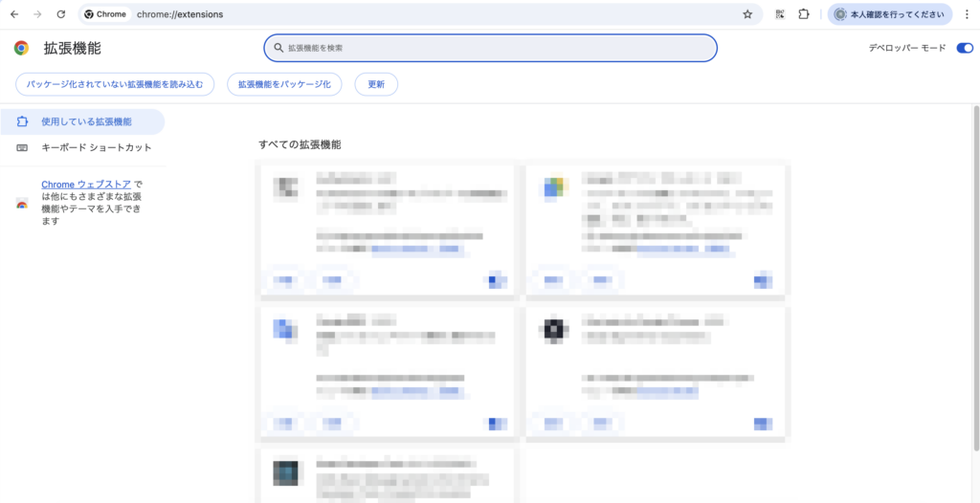
Task: Click the 拡張機能 page title
Action: coord(73,48)
